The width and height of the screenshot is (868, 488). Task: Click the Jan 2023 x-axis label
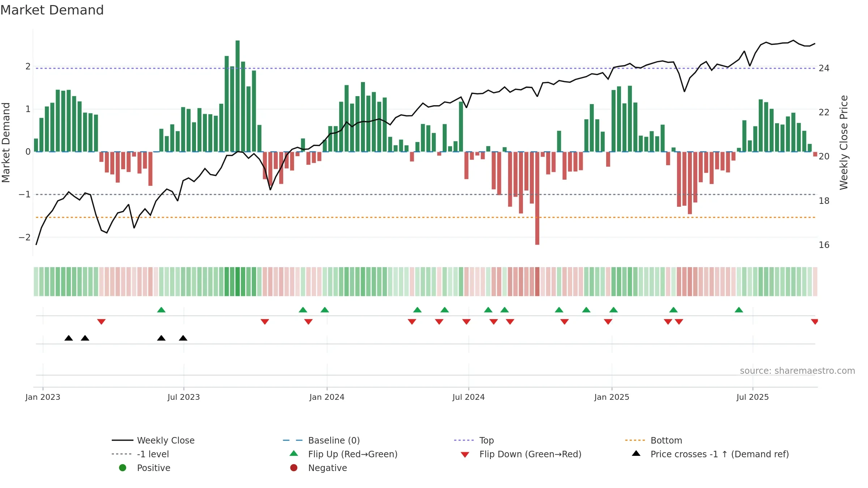point(43,397)
